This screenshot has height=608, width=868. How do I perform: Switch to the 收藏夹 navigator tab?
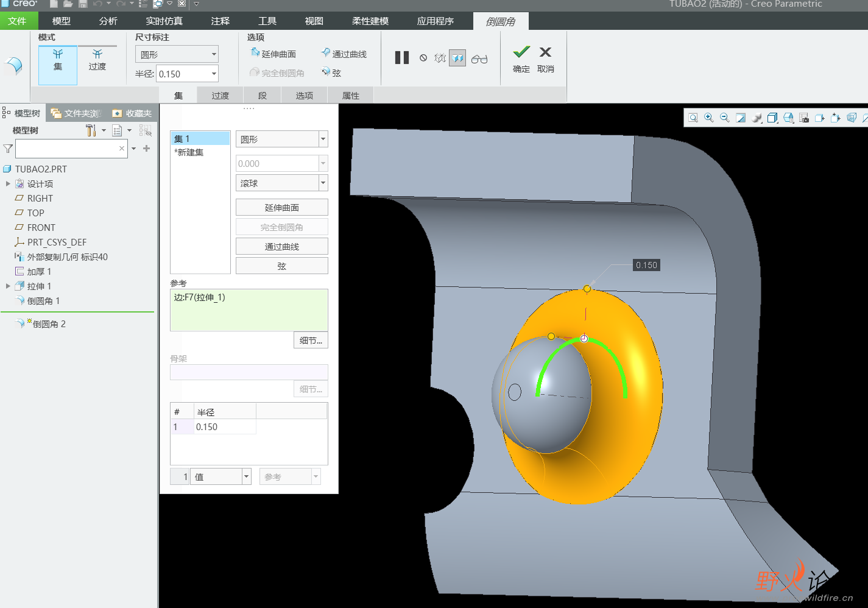132,113
